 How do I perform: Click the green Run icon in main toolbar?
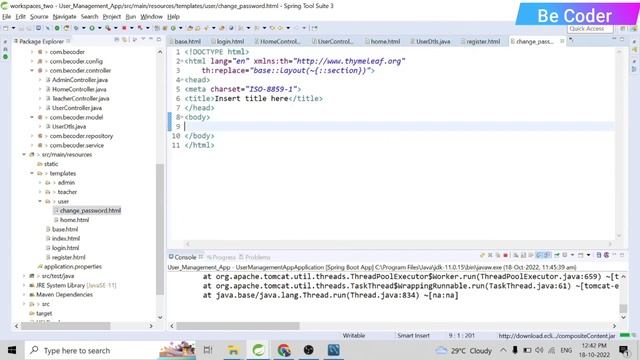coord(92,28)
